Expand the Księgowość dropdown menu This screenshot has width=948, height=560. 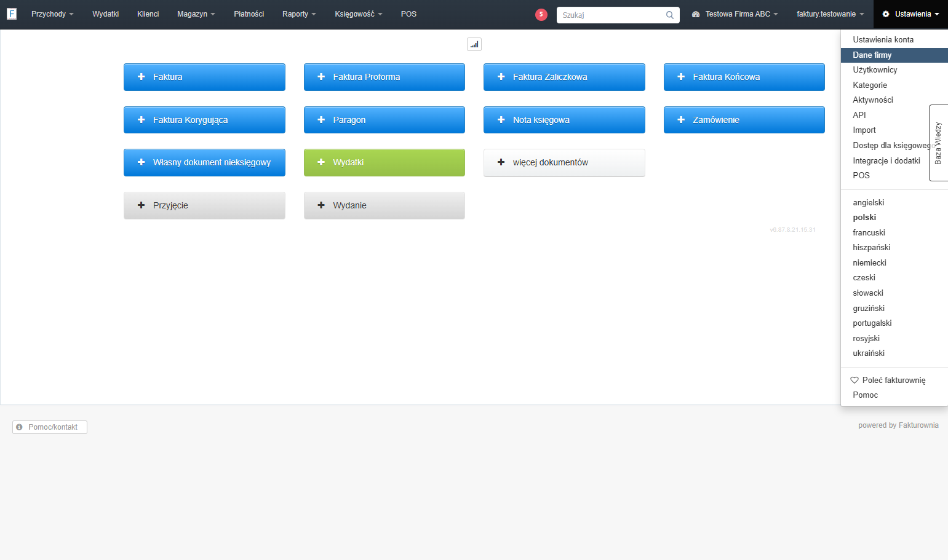coord(359,14)
